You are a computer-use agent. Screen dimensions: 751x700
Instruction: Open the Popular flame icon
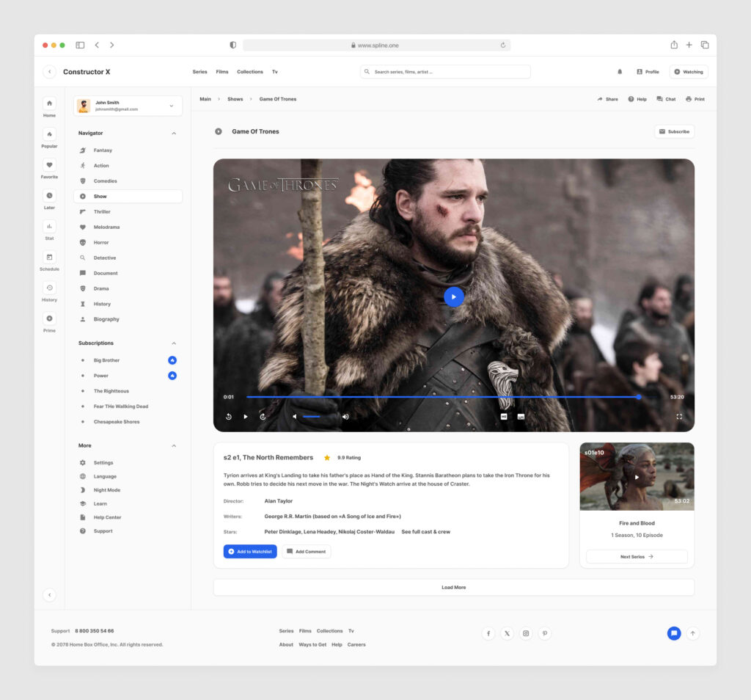pyautogui.click(x=49, y=134)
